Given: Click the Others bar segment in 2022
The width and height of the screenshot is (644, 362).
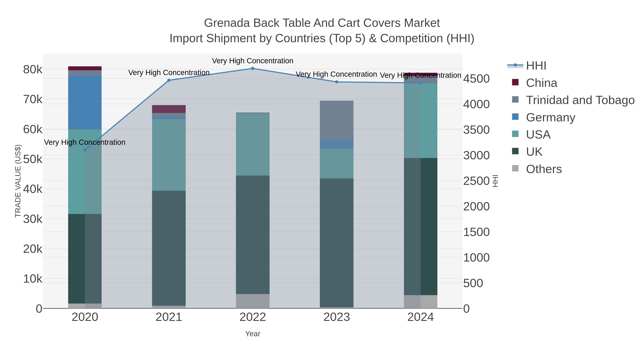Looking at the screenshot, I should point(253,301).
